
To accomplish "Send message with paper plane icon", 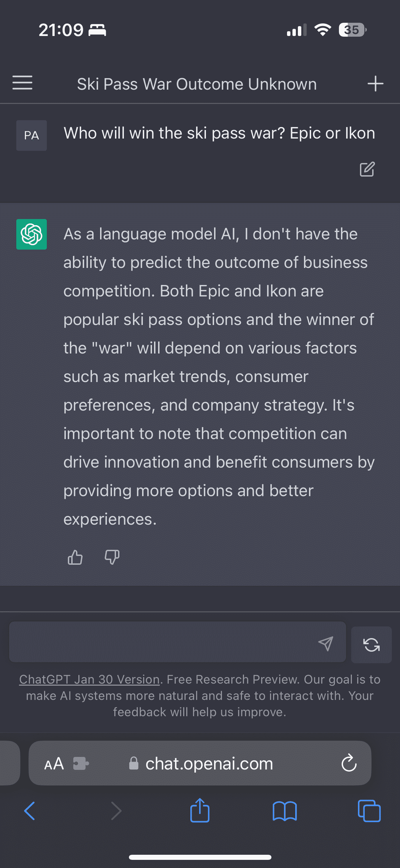I will [x=326, y=644].
